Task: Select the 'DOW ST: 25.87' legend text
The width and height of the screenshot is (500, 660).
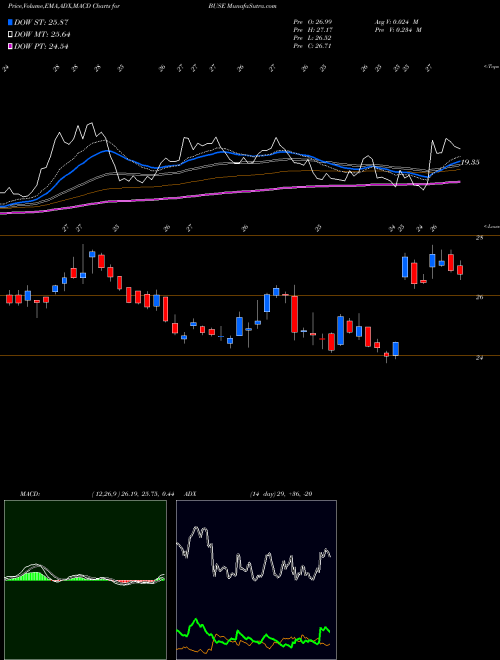Action: tap(41, 22)
